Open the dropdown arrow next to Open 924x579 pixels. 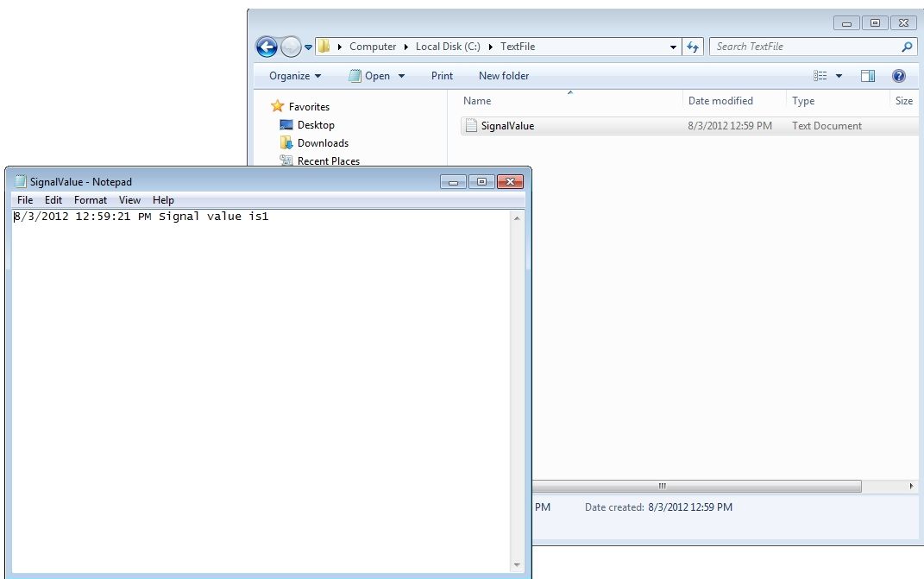click(x=401, y=76)
